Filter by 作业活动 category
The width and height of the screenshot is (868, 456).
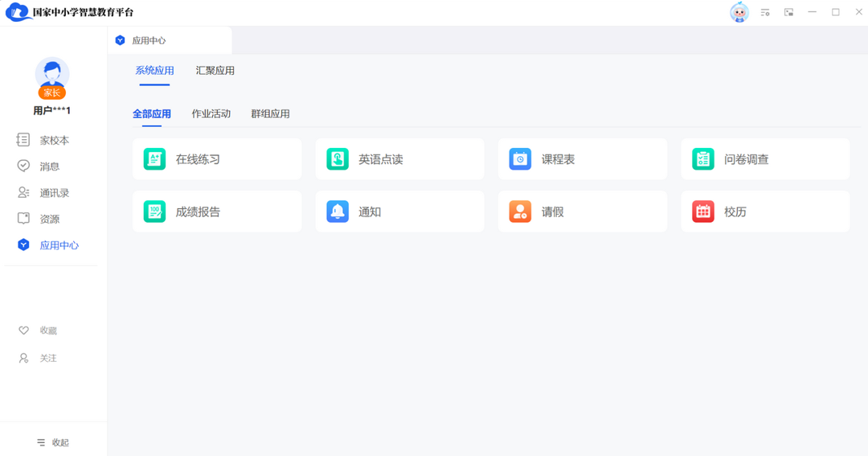(211, 114)
